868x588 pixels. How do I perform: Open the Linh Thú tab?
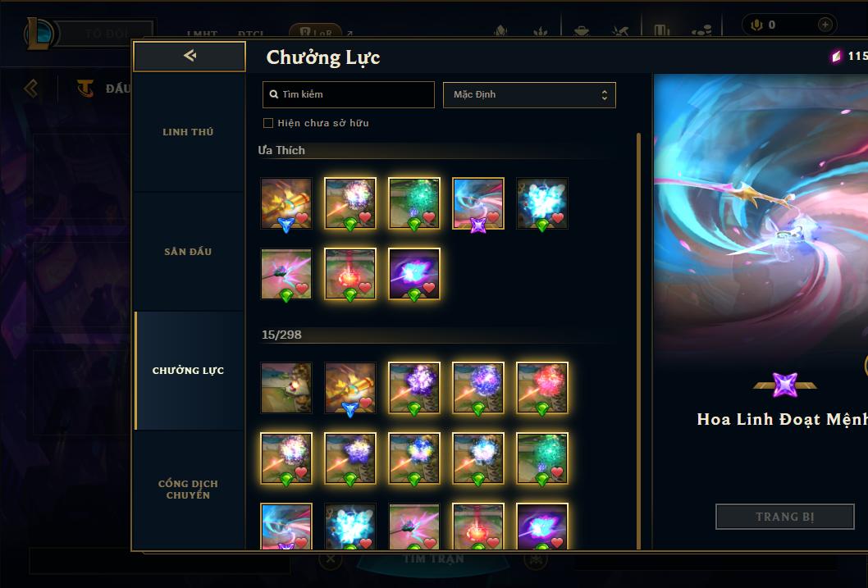click(188, 132)
